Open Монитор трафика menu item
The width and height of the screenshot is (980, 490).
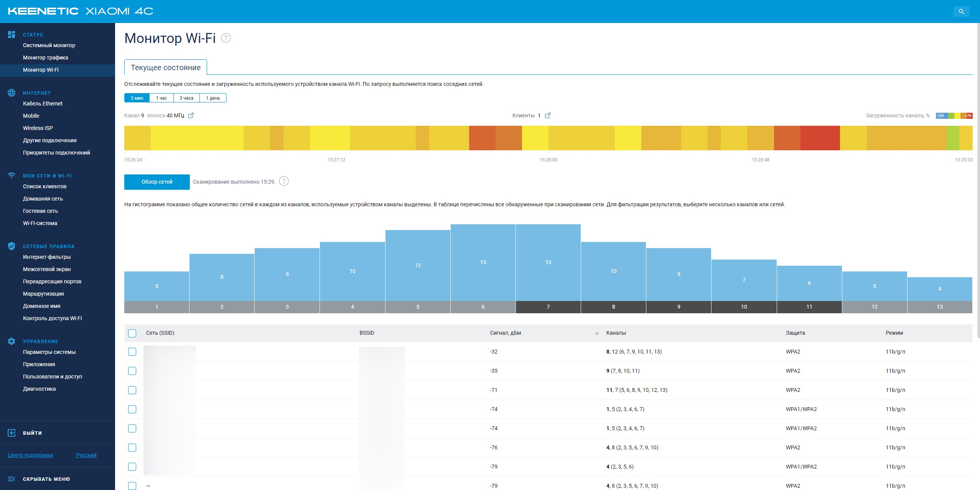46,58
